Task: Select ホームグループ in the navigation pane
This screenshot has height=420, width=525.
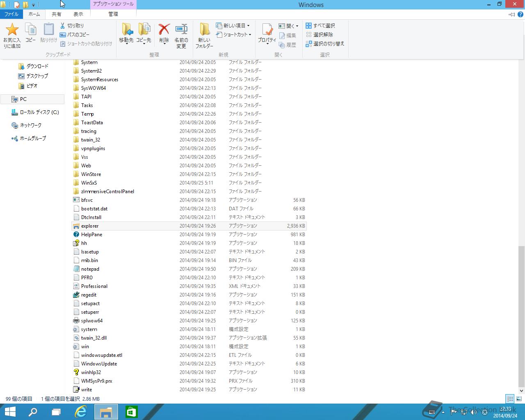Action: click(29, 138)
